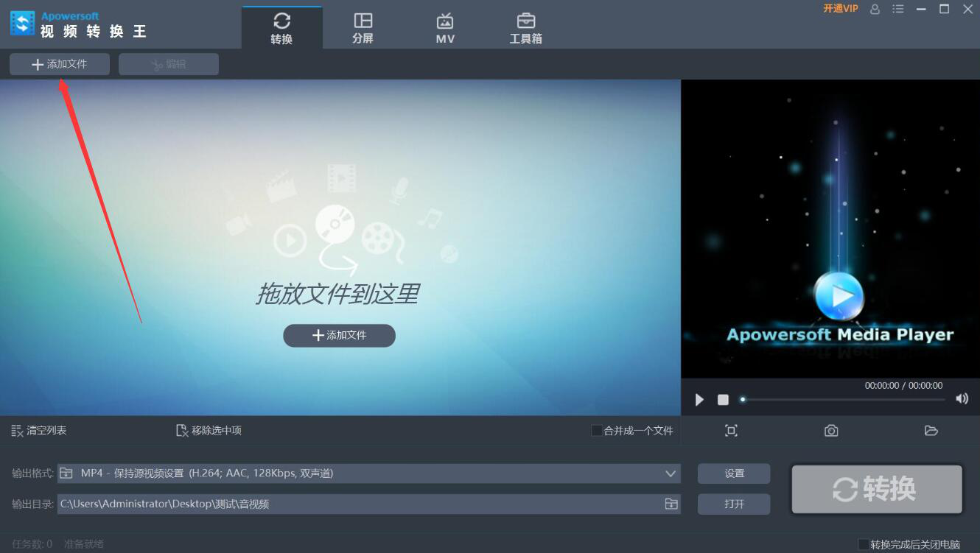The width and height of the screenshot is (980, 553).
Task: Click the play button in media player
Action: point(699,399)
